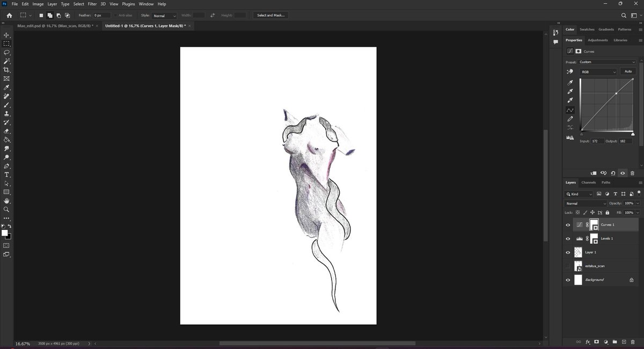Viewport: 644px width, 349px height.
Task: Create a new layer
Action: [x=624, y=341]
